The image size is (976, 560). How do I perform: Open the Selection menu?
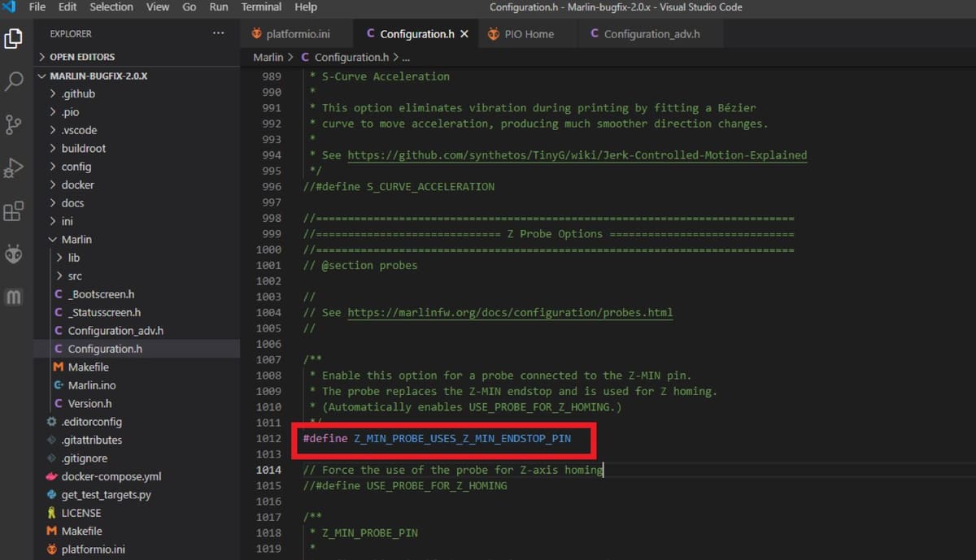[x=111, y=7]
